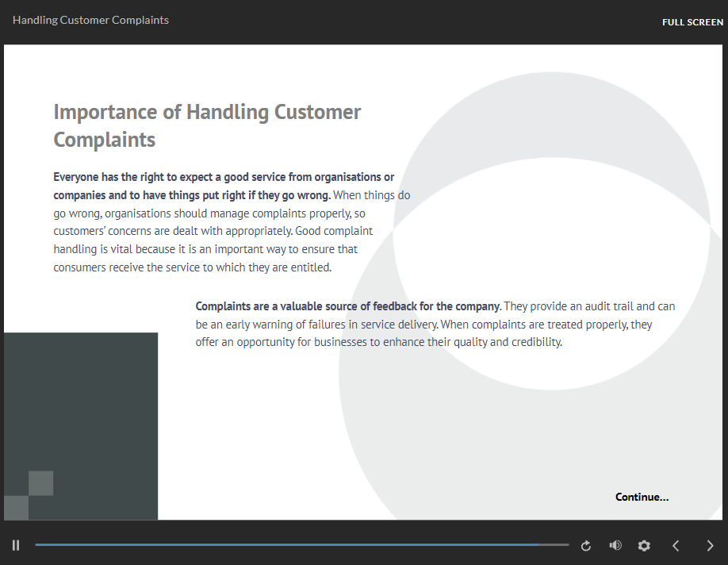728x565 pixels.
Task: Advance with the next slide arrow
Action: pyautogui.click(x=710, y=545)
